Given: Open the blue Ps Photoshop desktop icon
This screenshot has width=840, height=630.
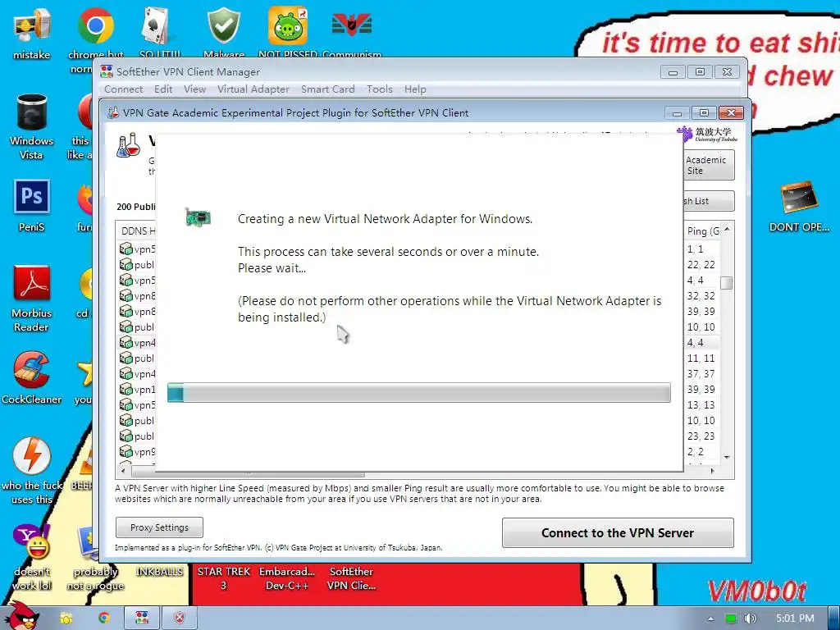Looking at the screenshot, I should (32, 197).
